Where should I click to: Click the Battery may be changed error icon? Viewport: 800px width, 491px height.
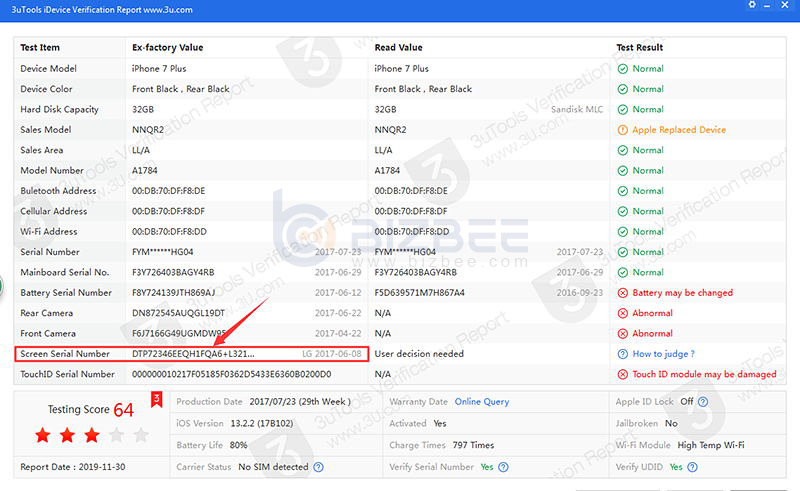coord(622,293)
